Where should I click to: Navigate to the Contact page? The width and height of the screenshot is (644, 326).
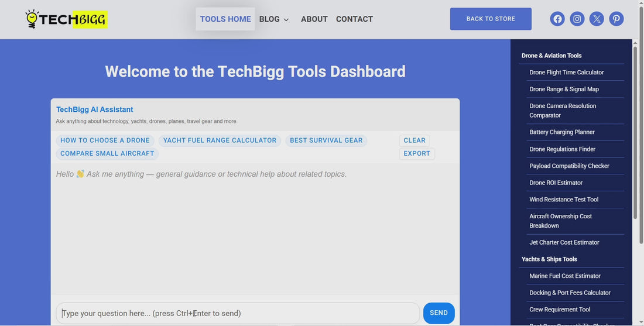coord(354,19)
